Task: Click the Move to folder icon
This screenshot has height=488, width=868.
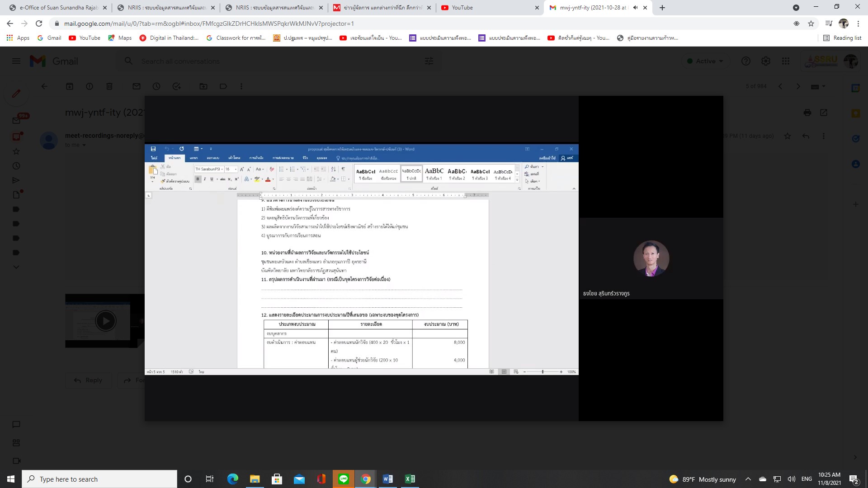Action: pos(203,86)
